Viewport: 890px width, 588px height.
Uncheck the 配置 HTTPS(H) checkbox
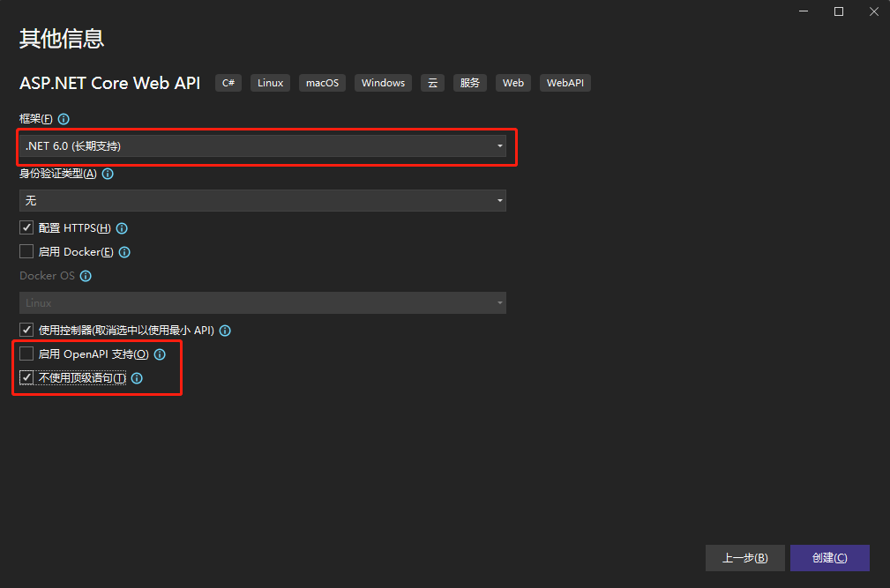[x=26, y=228]
